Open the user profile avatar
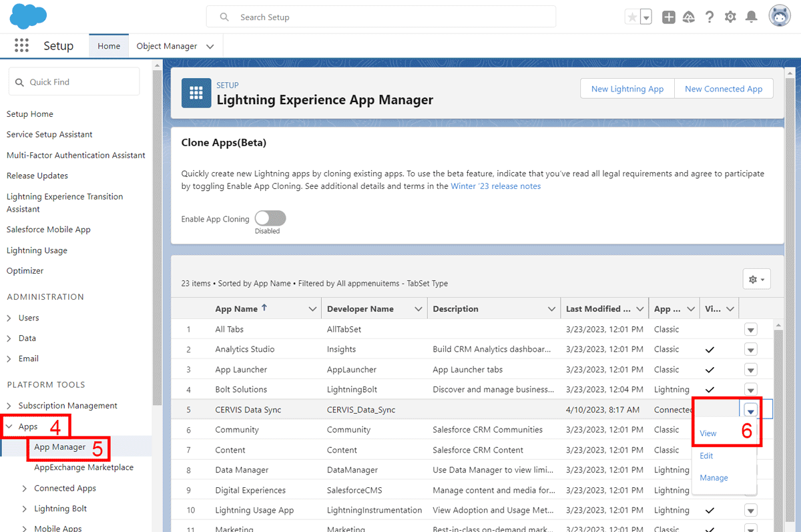The image size is (801, 532). (x=779, y=17)
